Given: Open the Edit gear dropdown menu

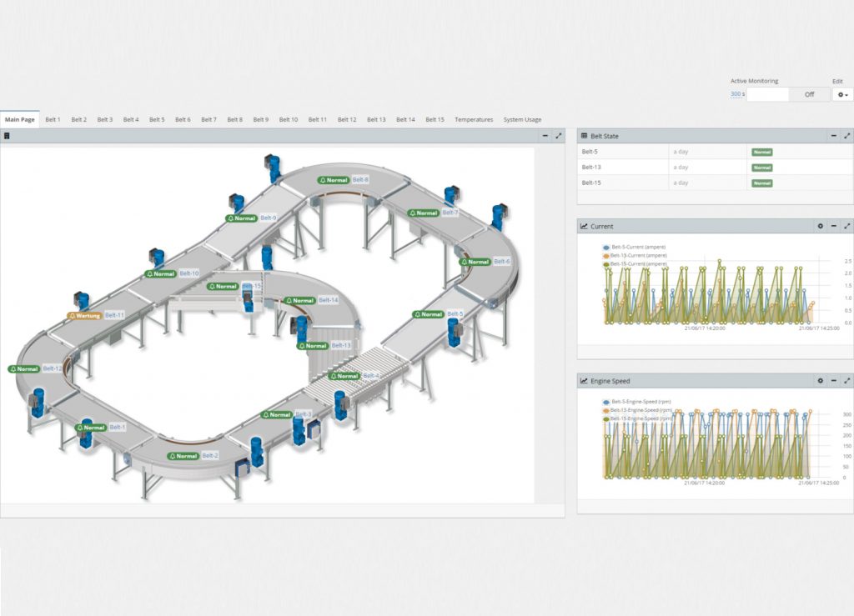Looking at the screenshot, I should [842, 95].
